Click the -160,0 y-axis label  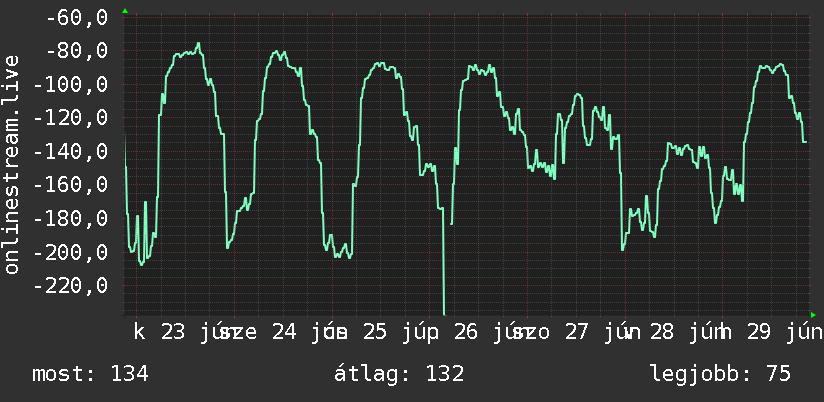pyautogui.click(x=71, y=185)
